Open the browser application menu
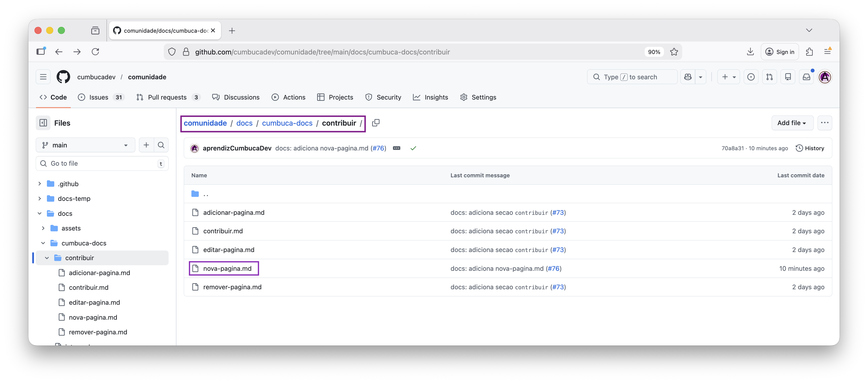The width and height of the screenshot is (868, 383). tap(827, 52)
